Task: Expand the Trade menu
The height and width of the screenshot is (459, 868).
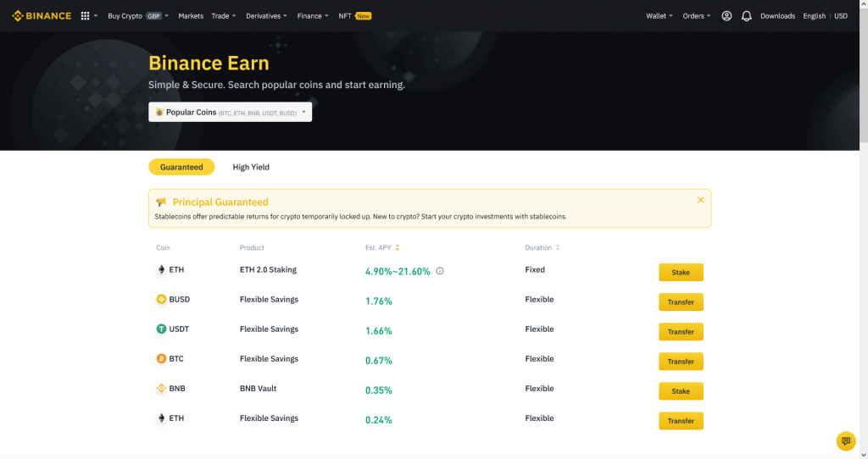Action: tap(224, 16)
